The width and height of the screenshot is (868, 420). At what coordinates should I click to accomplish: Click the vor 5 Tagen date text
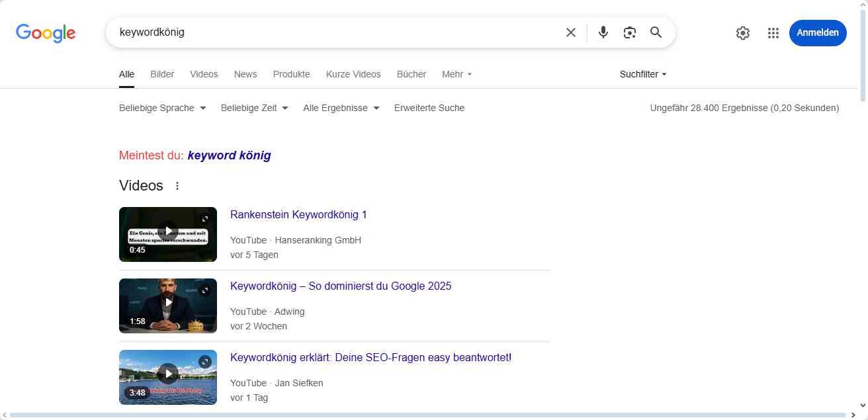[x=254, y=255]
